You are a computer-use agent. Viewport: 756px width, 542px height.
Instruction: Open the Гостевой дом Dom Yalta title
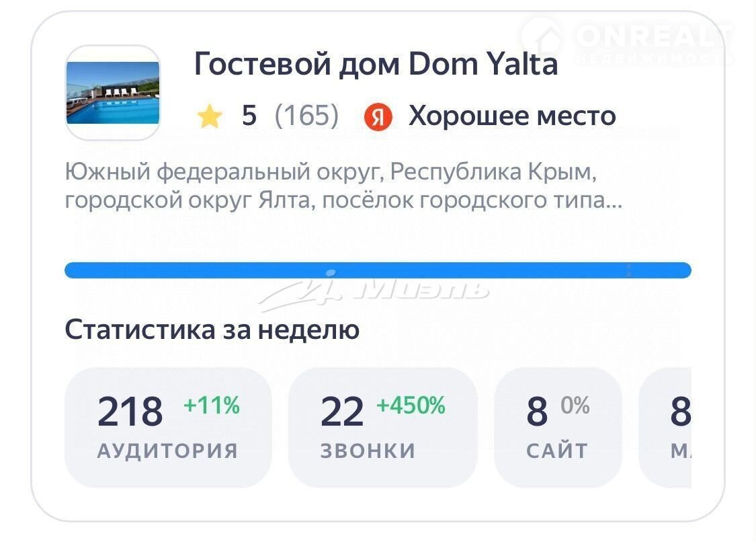point(376,65)
